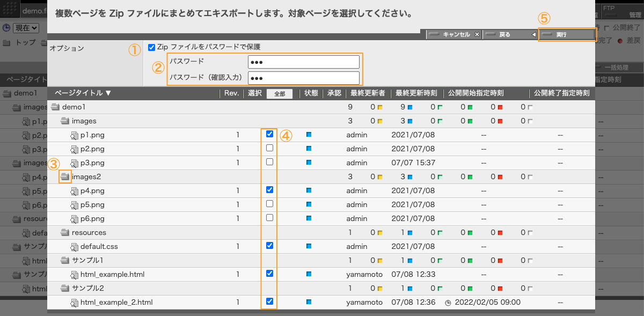Click the パスワード input field

303,62
